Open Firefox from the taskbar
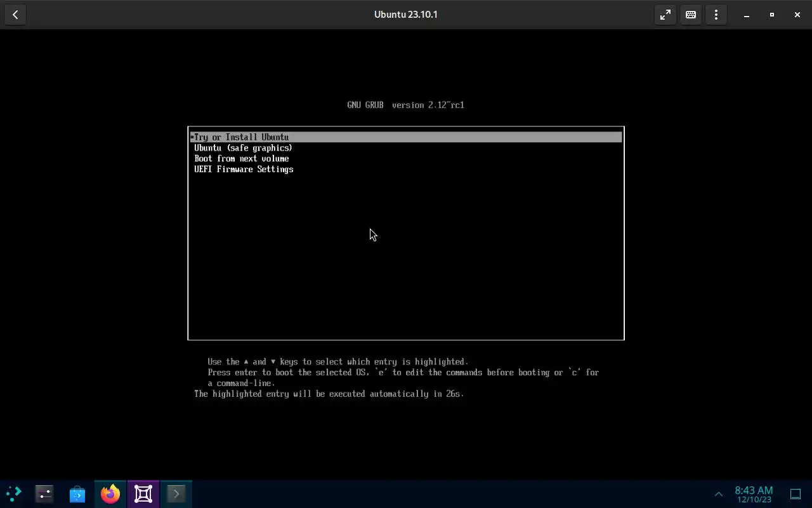Viewport: 812px width, 508px height. coord(110,493)
